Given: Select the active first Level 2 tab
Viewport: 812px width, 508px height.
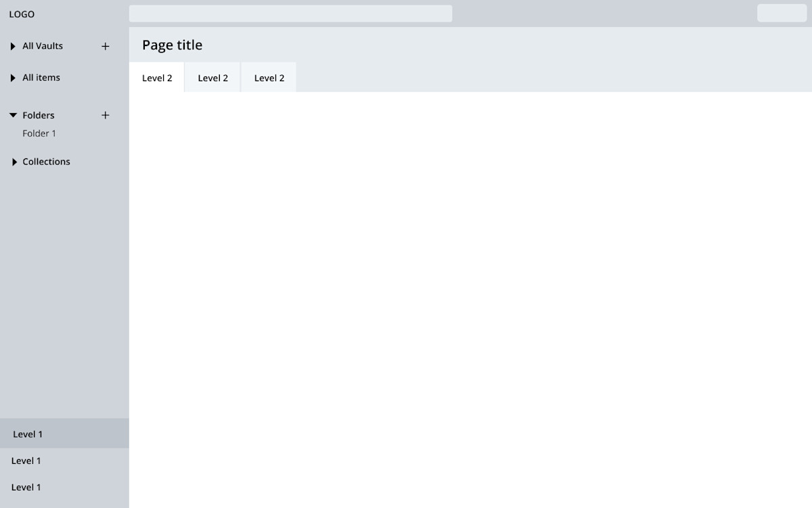Looking at the screenshot, I should tap(157, 78).
